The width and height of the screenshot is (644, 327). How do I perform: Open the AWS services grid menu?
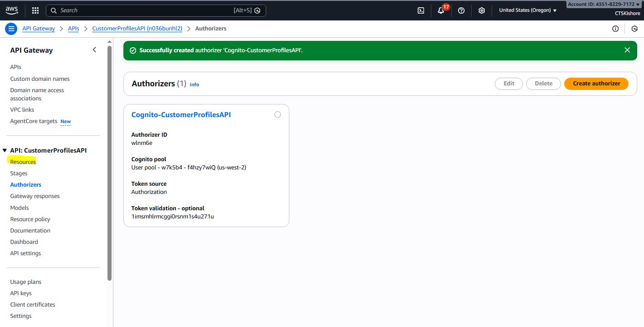click(x=35, y=10)
